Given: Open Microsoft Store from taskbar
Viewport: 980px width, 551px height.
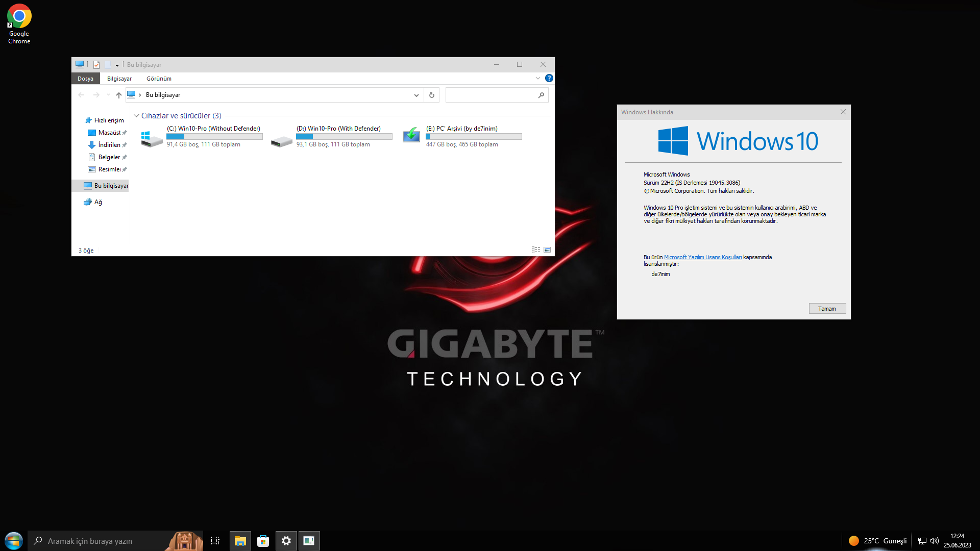Looking at the screenshot, I should pyautogui.click(x=263, y=541).
